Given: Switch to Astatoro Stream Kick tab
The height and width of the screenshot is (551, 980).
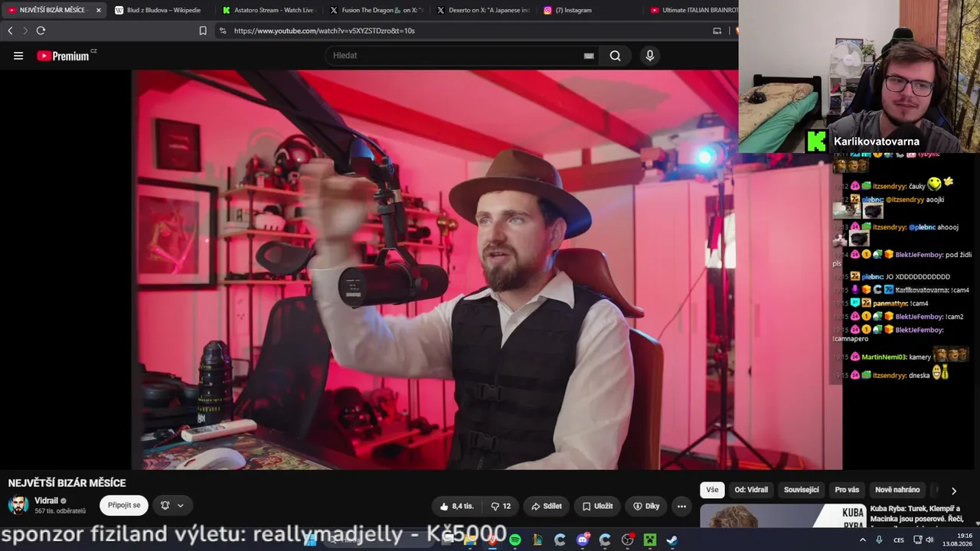Looking at the screenshot, I should (x=268, y=10).
